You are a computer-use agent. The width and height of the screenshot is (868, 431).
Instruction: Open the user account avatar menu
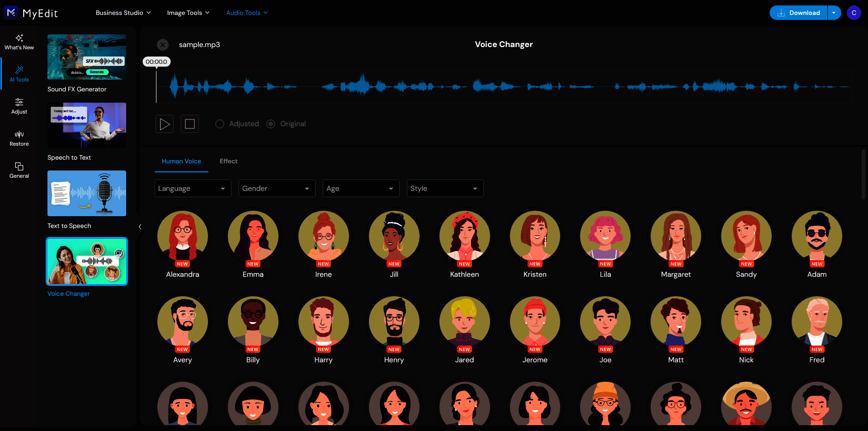854,13
